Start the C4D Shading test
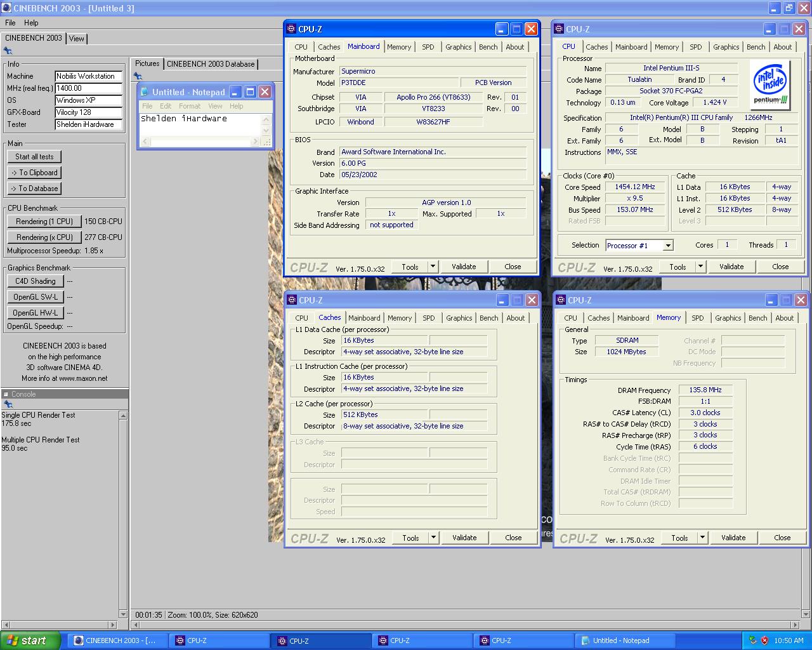The width and height of the screenshot is (812, 650). pyautogui.click(x=36, y=281)
